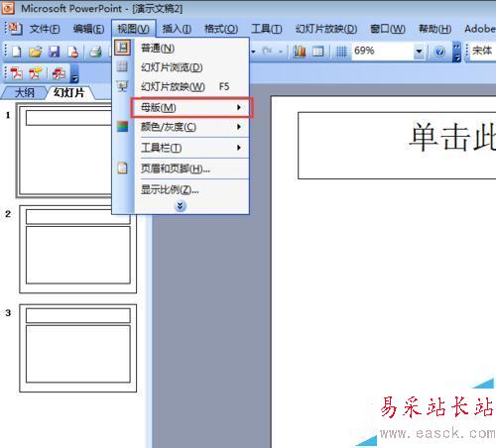This screenshot has width=496, height=448.
Task: Click the Header and Footer icon in menu
Action: tap(122, 168)
